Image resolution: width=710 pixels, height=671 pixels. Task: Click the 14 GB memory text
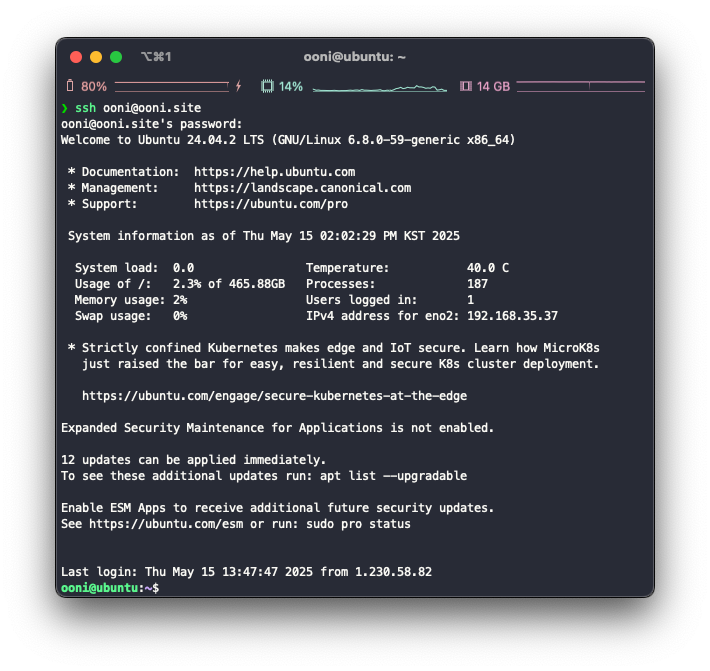click(x=493, y=86)
